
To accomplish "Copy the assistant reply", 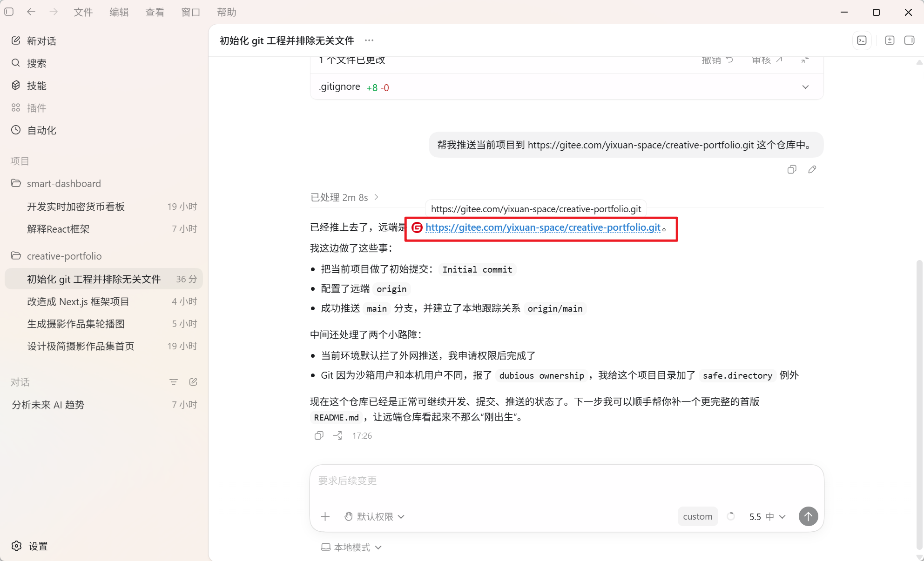I will pyautogui.click(x=319, y=435).
